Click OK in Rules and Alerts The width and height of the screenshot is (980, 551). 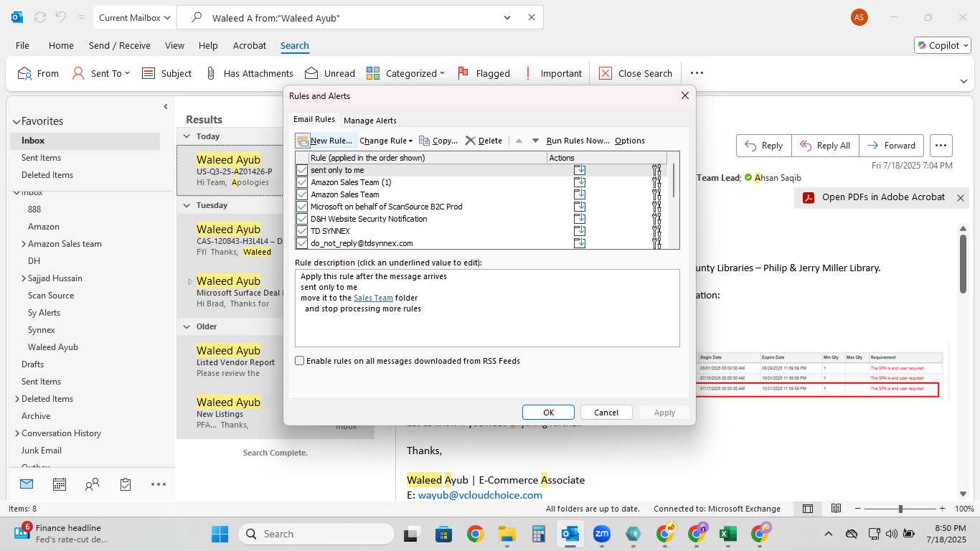(548, 413)
